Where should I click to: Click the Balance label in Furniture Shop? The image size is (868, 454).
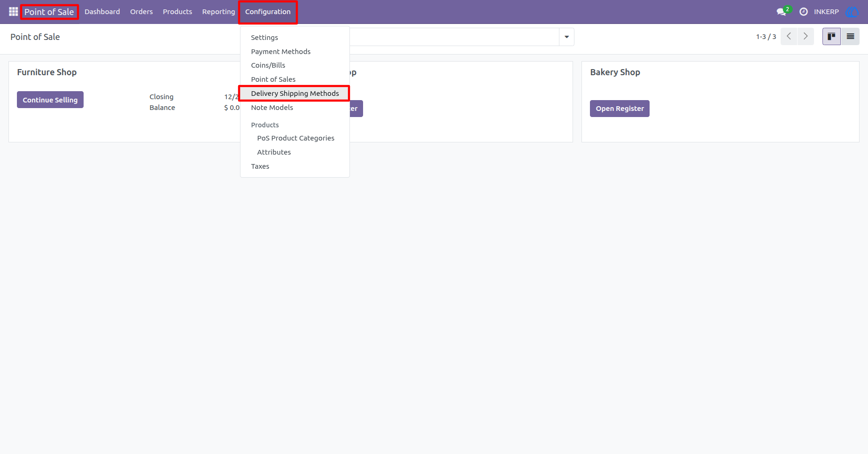162,108
